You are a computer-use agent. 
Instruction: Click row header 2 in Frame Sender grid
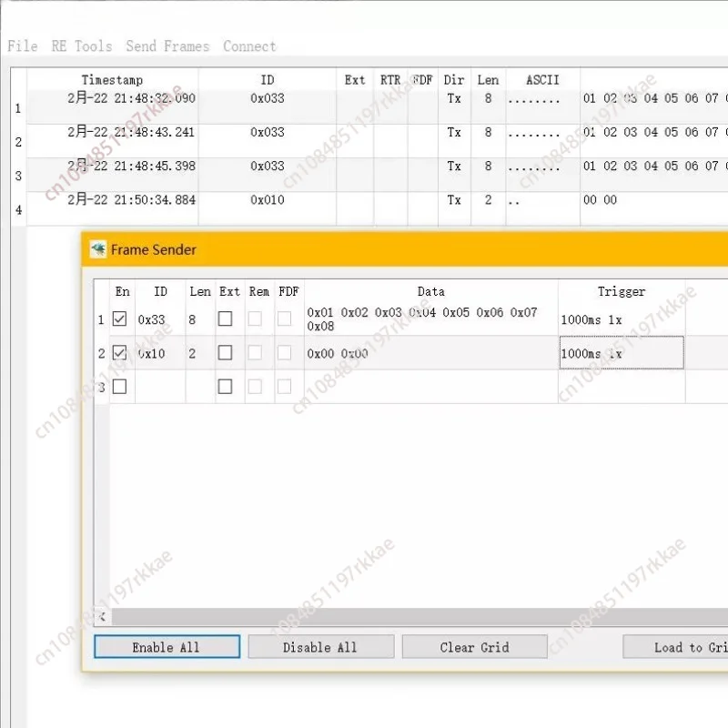(102, 353)
